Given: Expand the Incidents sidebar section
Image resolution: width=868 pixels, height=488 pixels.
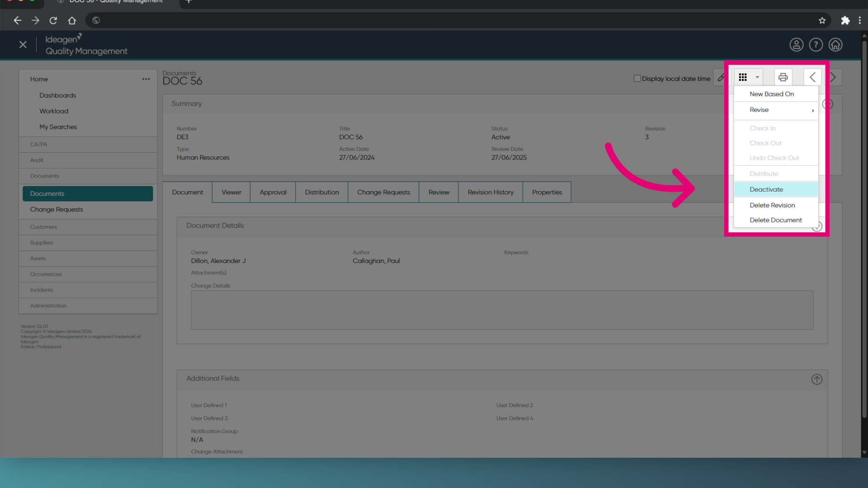Looking at the screenshot, I should pos(88,291).
